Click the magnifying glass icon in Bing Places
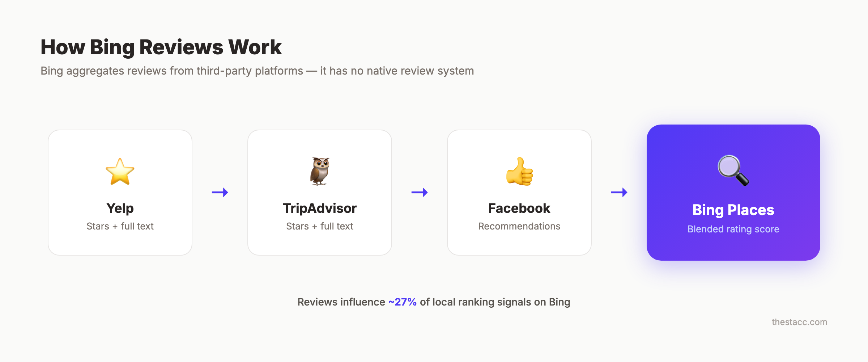This screenshot has width=868, height=362. point(733,170)
